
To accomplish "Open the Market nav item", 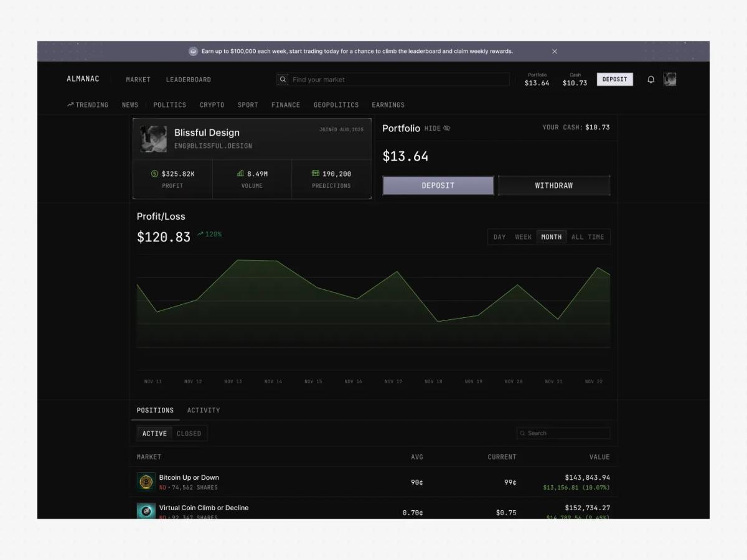I will [x=138, y=80].
